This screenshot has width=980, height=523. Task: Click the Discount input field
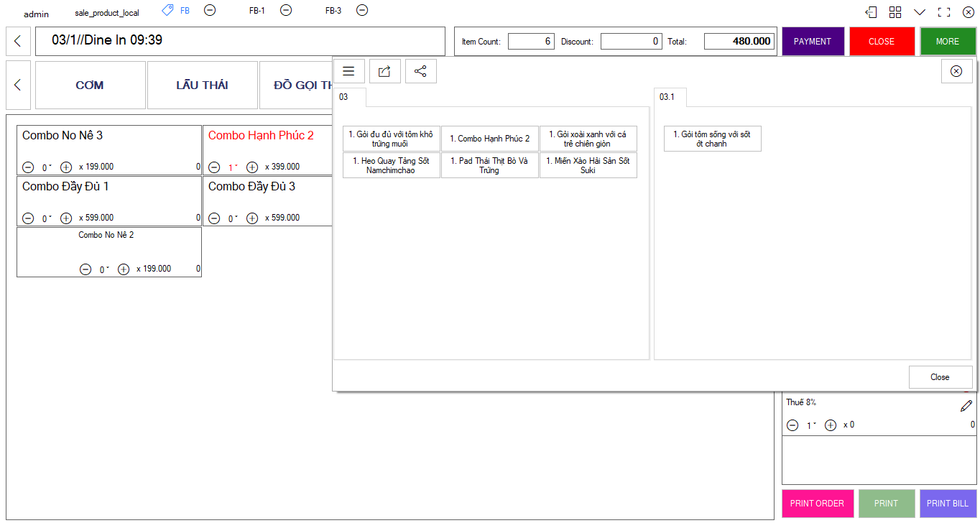[x=631, y=42]
